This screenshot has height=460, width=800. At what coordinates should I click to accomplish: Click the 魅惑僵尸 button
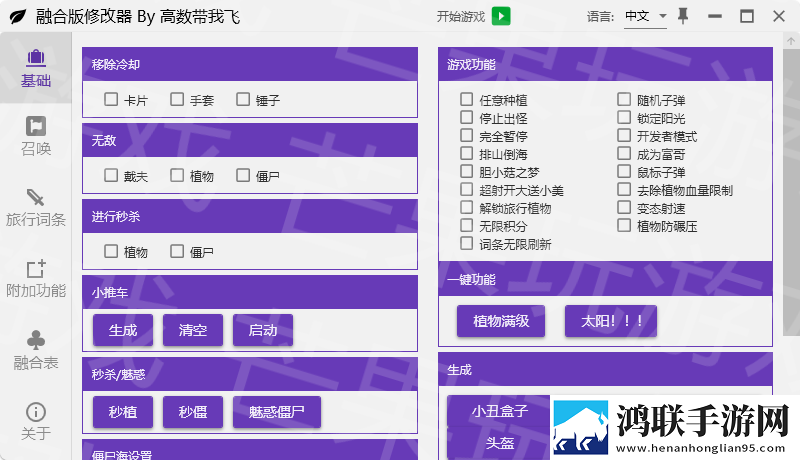[277, 412]
